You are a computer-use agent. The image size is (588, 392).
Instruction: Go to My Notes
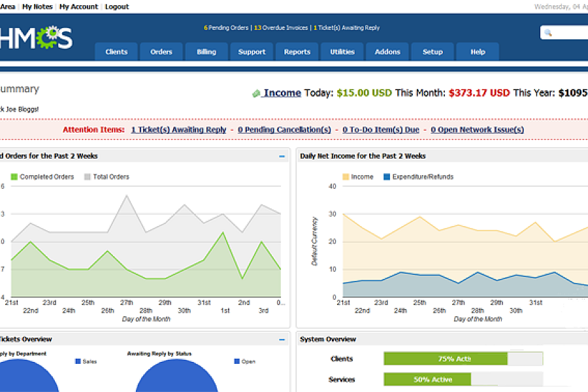click(x=37, y=7)
